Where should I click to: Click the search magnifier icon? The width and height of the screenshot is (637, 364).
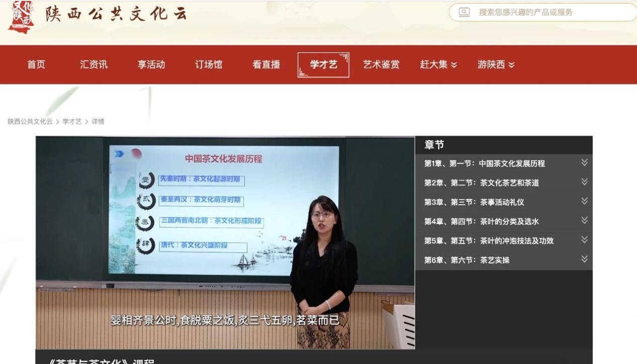click(x=465, y=12)
